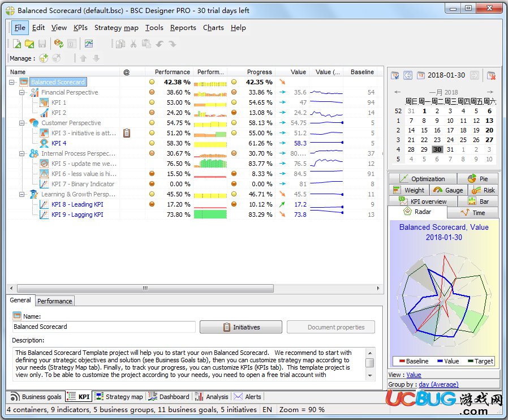Click the Initiatives button

click(x=241, y=327)
